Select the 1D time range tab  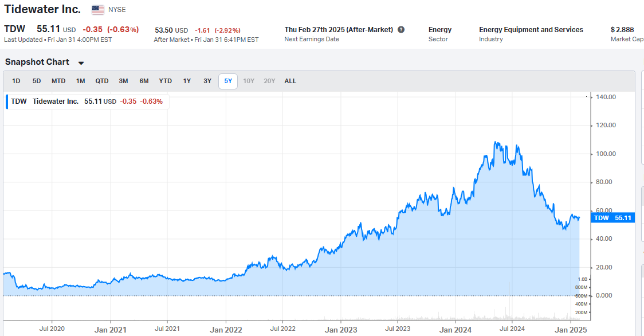(x=16, y=81)
